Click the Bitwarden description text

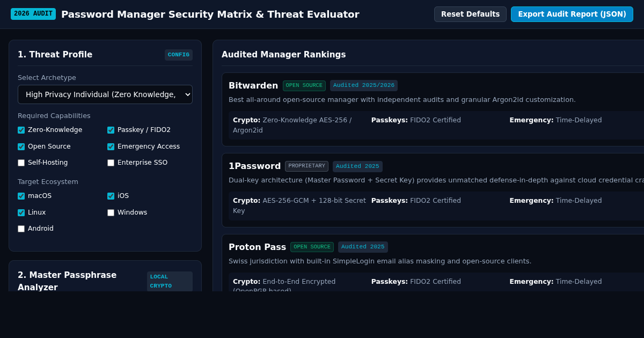click(402, 100)
